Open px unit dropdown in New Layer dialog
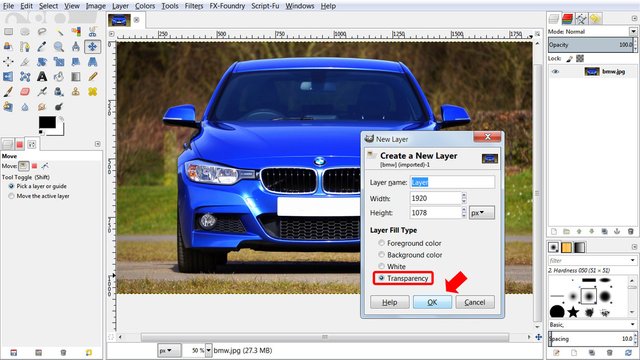This screenshot has width=640, height=360. pyautogui.click(x=482, y=213)
